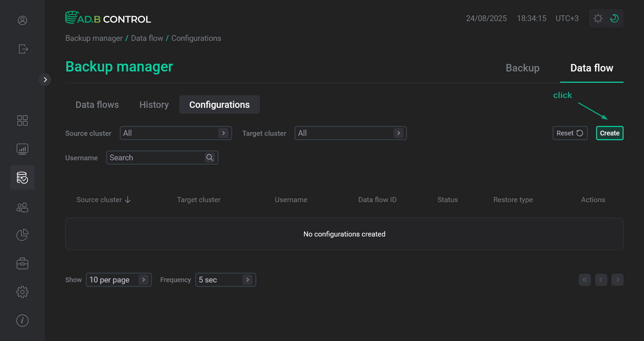Screen dimensions: 644x341
Task: Open the Target cluster dropdown
Action: (350, 133)
